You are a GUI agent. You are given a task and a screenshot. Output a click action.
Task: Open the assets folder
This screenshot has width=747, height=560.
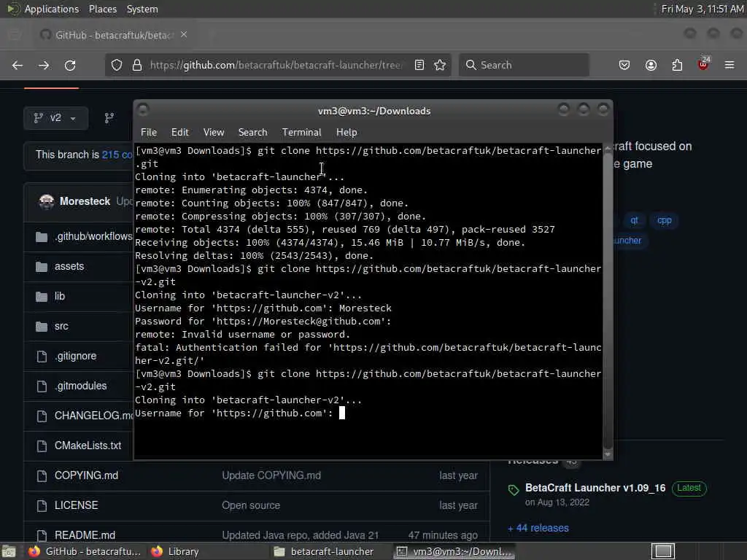coord(69,266)
